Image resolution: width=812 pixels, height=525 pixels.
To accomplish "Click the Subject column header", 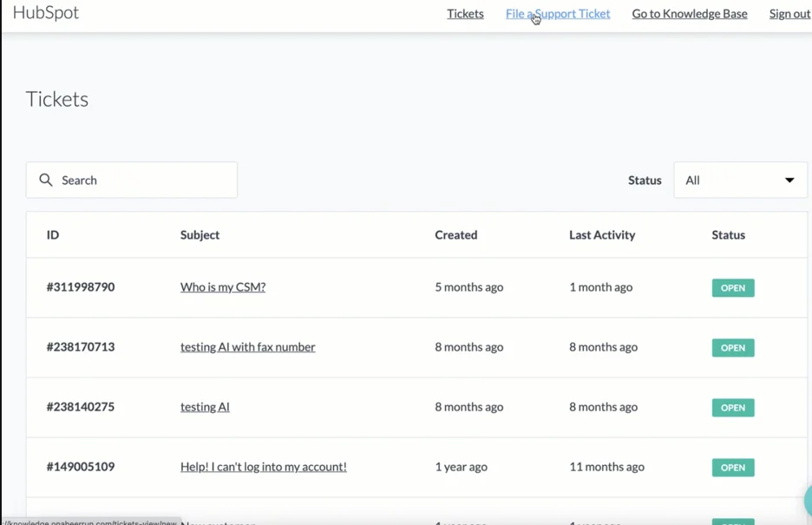I will 200,234.
